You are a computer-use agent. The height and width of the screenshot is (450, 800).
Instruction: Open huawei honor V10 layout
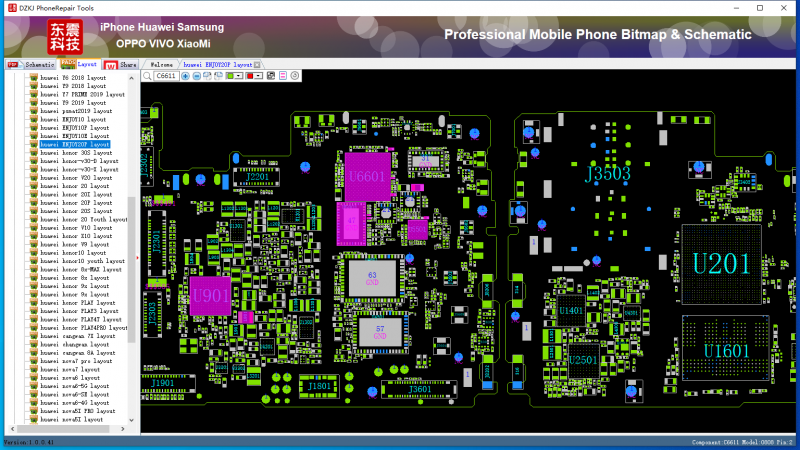[x=76, y=228]
